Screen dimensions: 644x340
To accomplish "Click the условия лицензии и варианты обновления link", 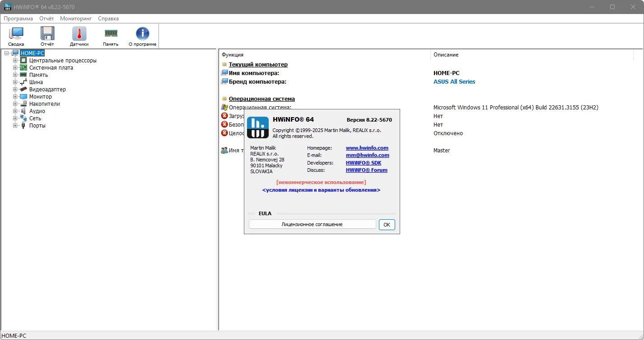I will point(321,190).
